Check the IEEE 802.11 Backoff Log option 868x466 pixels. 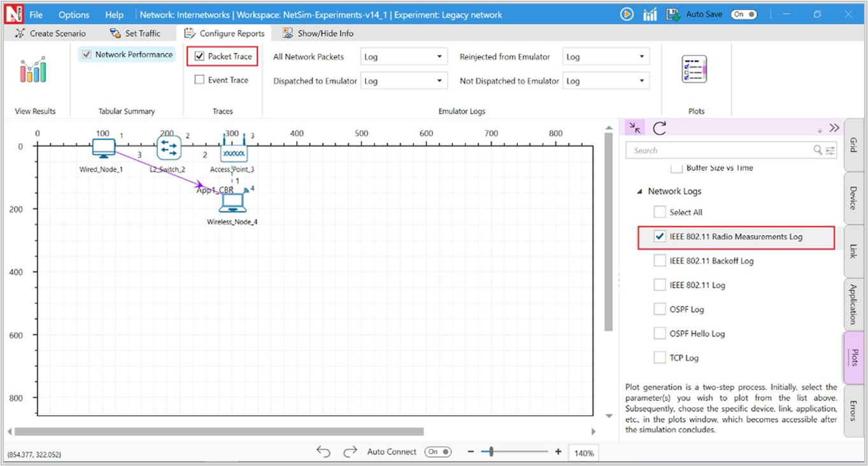[660, 261]
